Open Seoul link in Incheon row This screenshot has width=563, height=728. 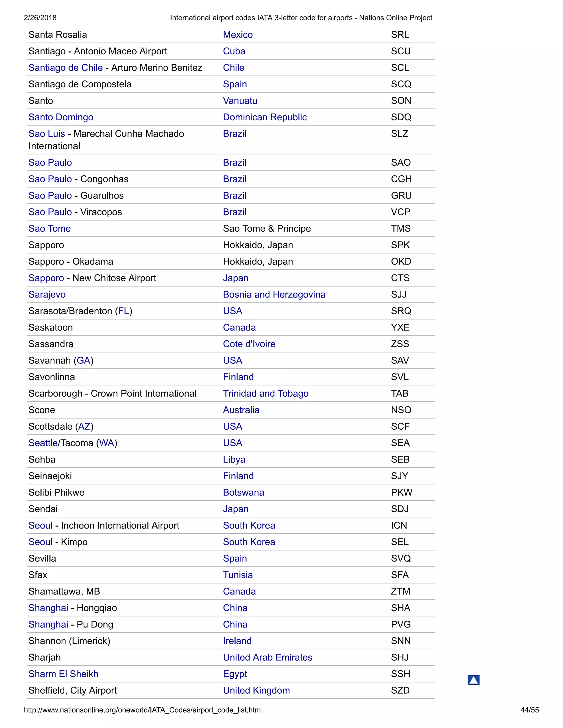[x=40, y=525]
